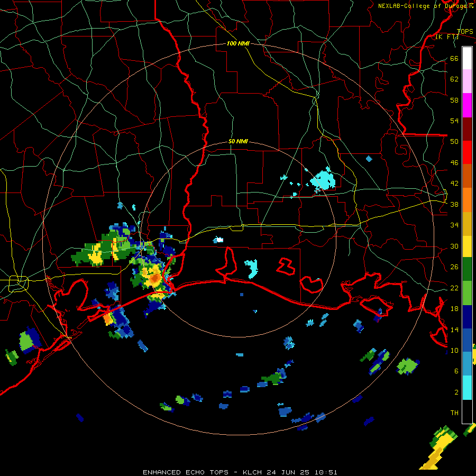Click the legend value '46'

tap(454, 162)
